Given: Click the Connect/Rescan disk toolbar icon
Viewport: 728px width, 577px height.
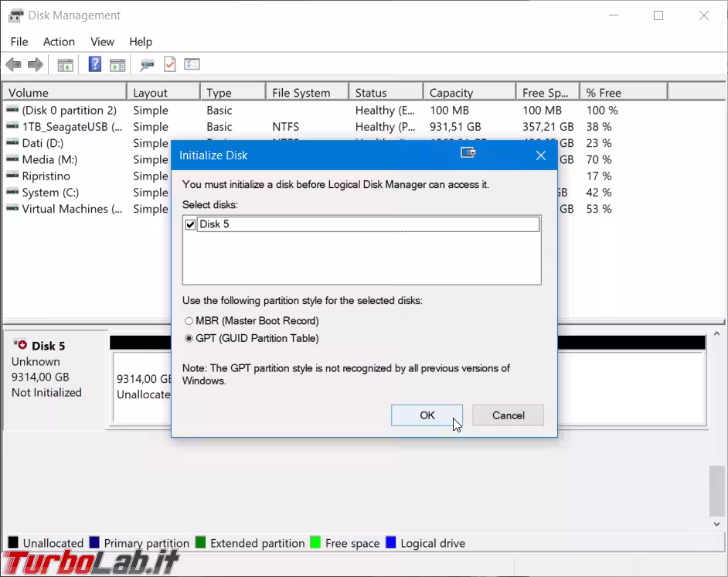Looking at the screenshot, I should click(147, 65).
